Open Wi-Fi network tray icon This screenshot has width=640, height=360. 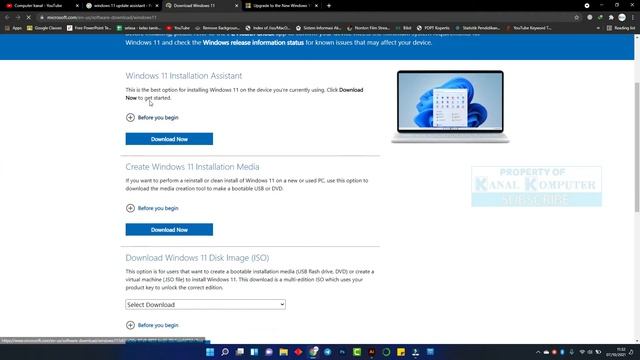click(x=582, y=352)
